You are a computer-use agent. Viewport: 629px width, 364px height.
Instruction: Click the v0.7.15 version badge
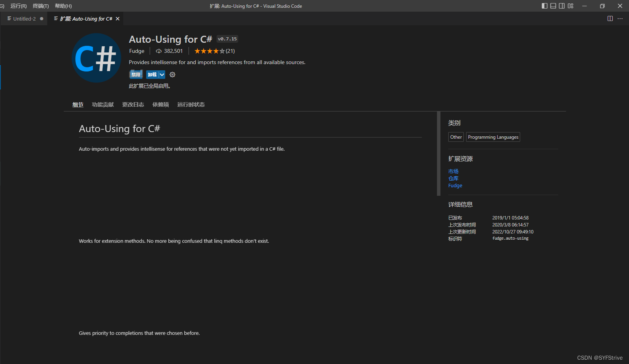click(227, 39)
